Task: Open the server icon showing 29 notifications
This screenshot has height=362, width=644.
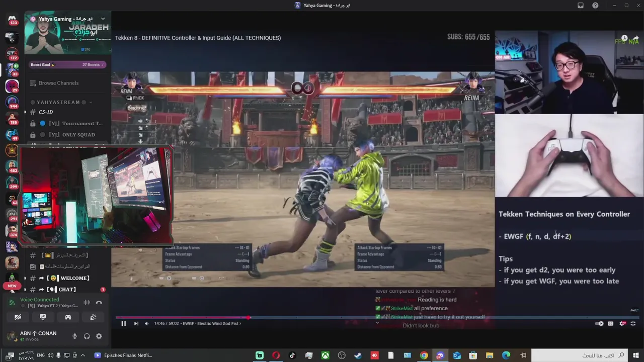Action: [12, 85]
